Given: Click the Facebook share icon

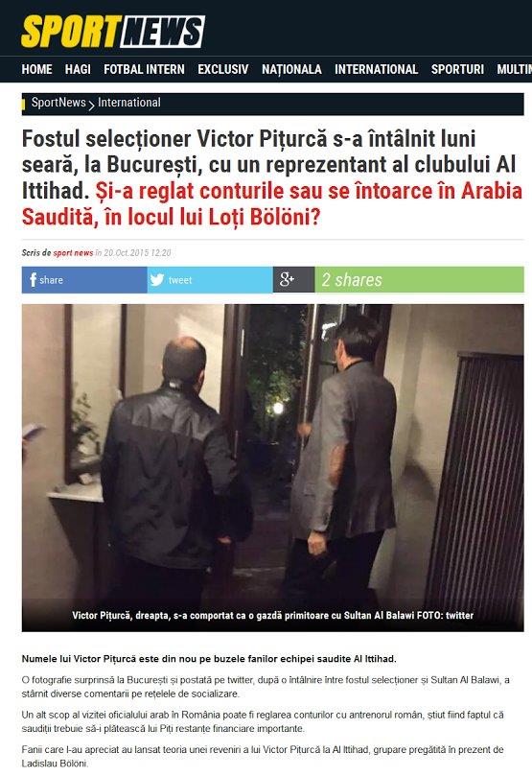Looking at the screenshot, I should (x=34, y=280).
